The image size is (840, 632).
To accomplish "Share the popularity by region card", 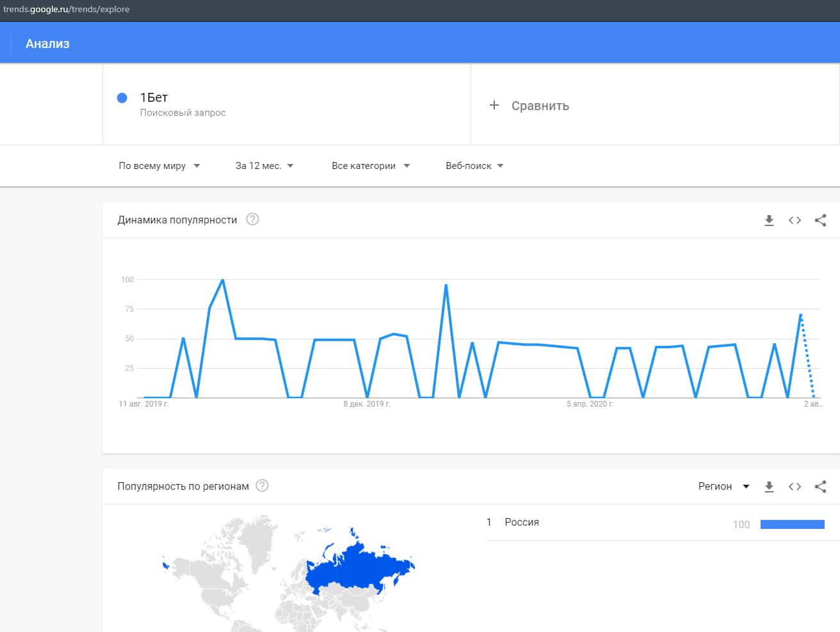I will coord(820,487).
